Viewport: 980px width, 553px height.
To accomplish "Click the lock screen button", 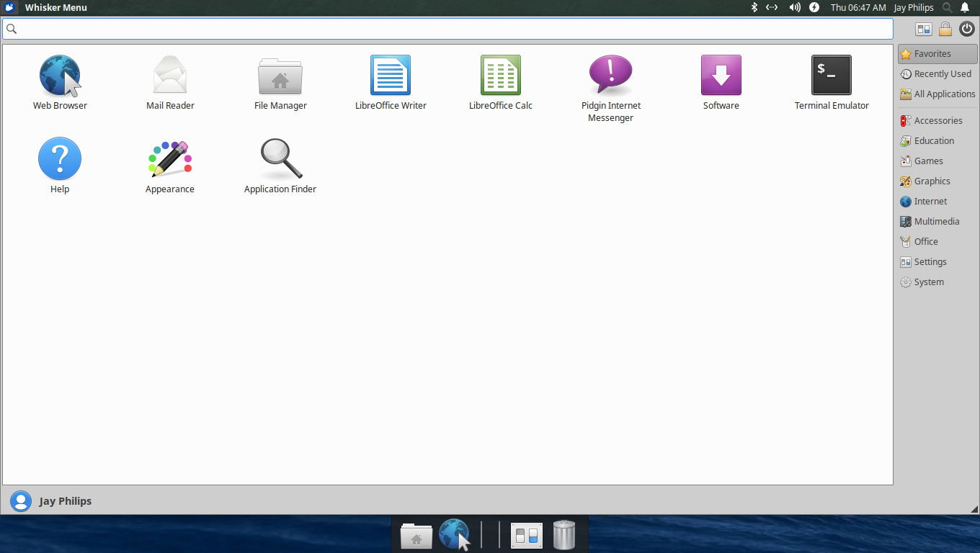I will coord(945,30).
